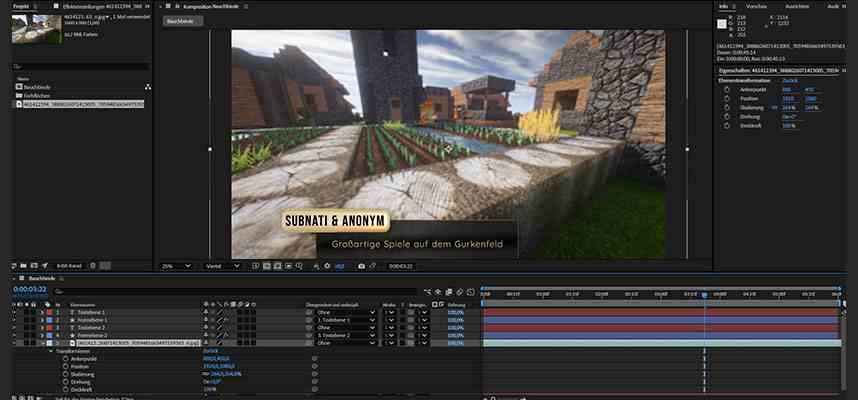Hide the Formebene 2 layer

tap(15, 335)
